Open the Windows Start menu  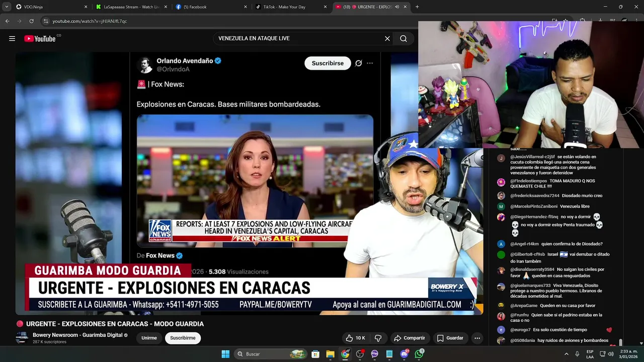coord(225,354)
